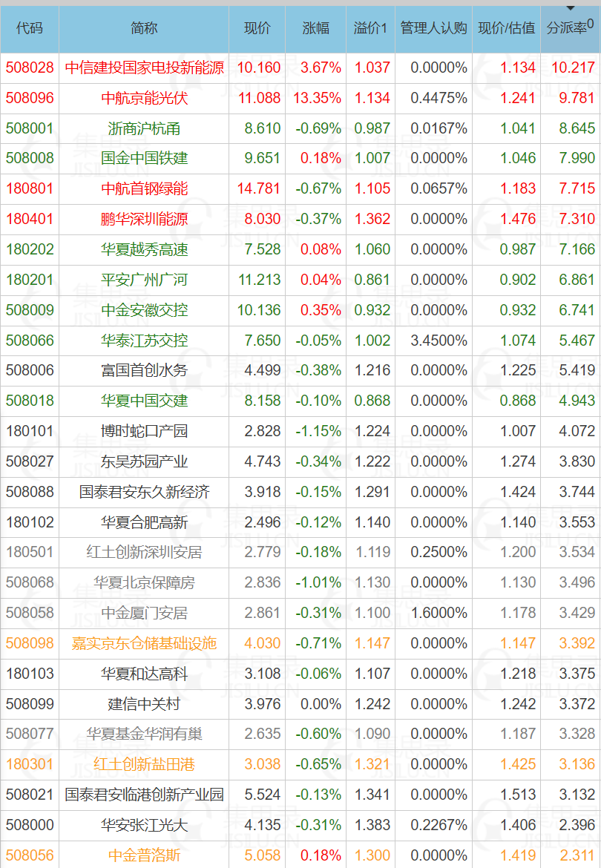601x868 pixels.
Task: Open 国泰君安临港创新产业园 fund name
Action: [x=145, y=795]
